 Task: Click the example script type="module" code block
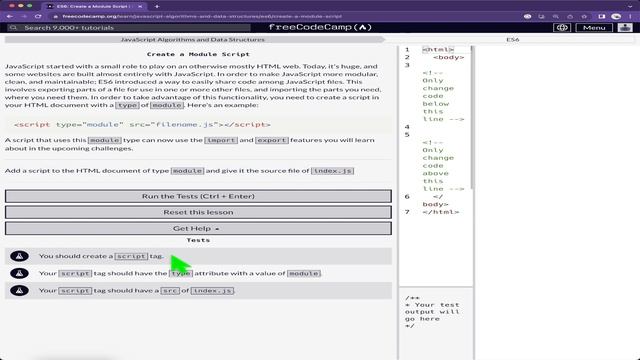[198, 124]
